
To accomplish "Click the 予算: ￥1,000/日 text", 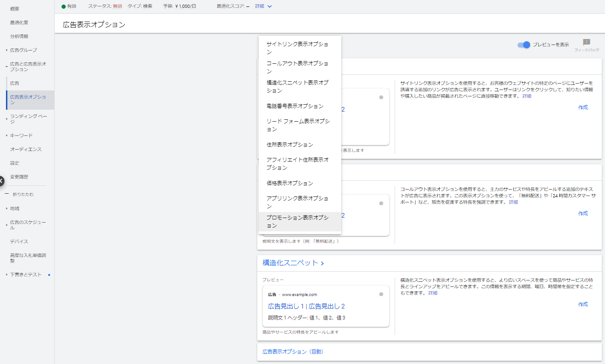I will [x=180, y=6].
